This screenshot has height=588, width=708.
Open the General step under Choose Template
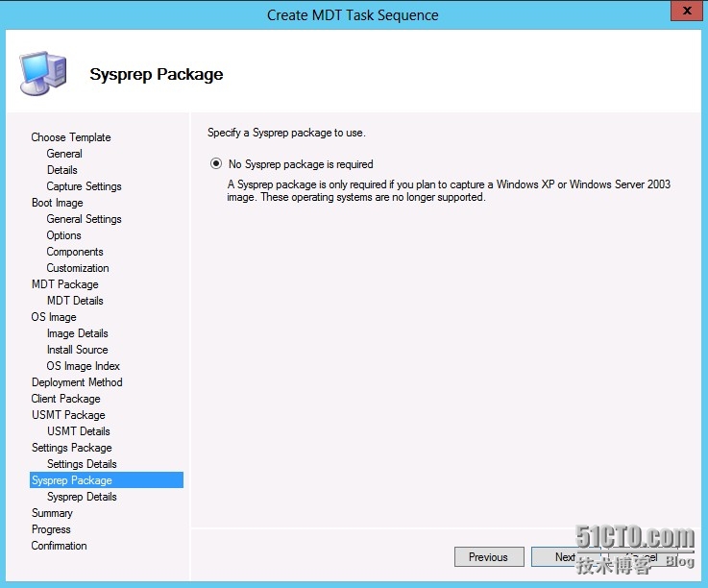64,154
